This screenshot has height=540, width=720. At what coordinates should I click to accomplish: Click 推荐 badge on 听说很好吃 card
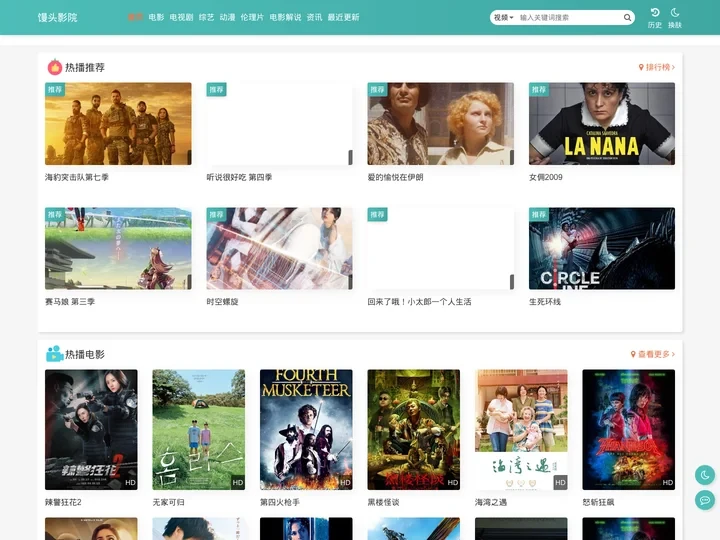pos(216,90)
